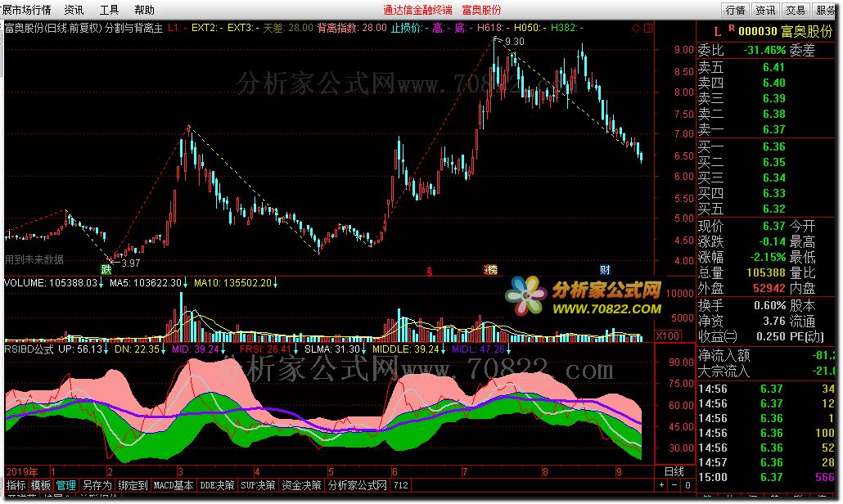Image resolution: width=843 pixels, height=504 pixels.
Task: Open the 工具 menu
Action: point(109,10)
